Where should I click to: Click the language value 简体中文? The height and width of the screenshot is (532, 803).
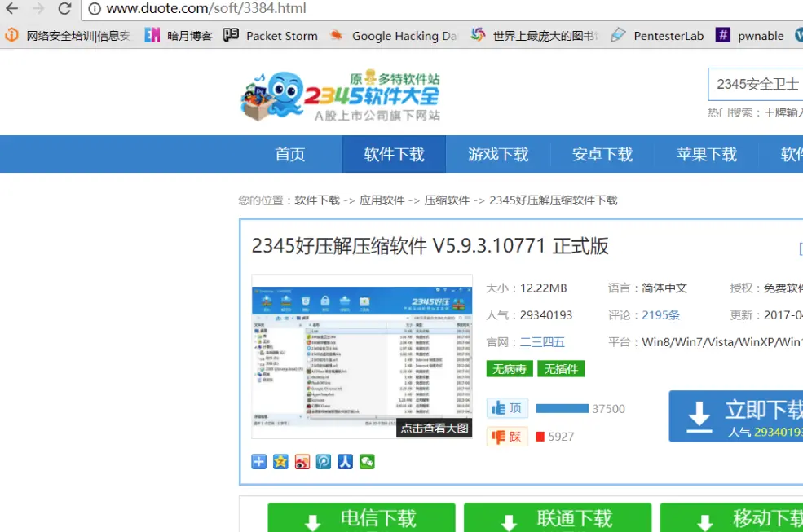[664, 288]
